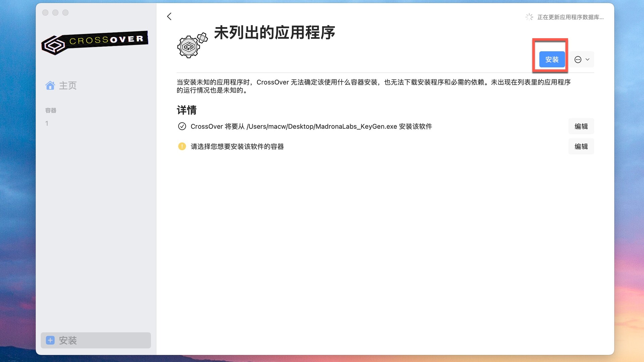Click the blue plus icon in sidebar
Viewport: 644px width, 362px height.
pyautogui.click(x=50, y=340)
